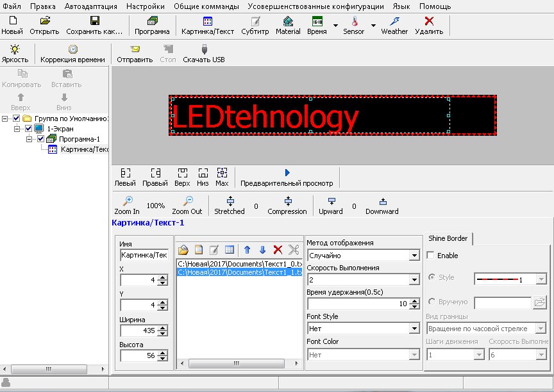Click the Яркость brightness icon

(14, 50)
